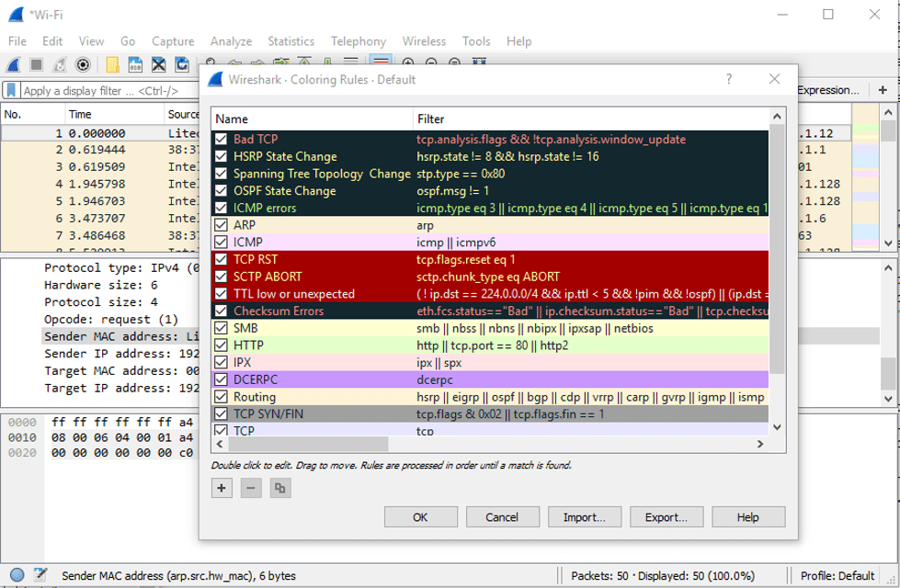Click the expert information circle in status bar

click(17, 575)
